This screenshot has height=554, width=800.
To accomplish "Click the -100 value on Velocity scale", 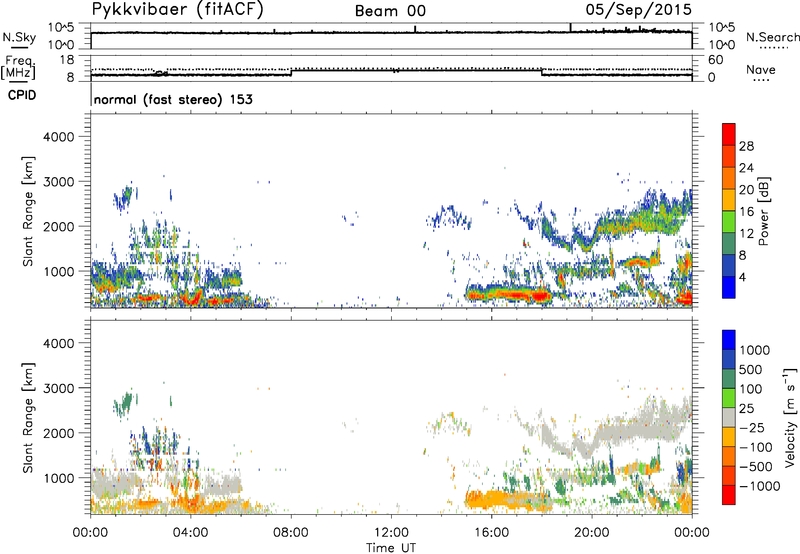I will pos(754,447).
